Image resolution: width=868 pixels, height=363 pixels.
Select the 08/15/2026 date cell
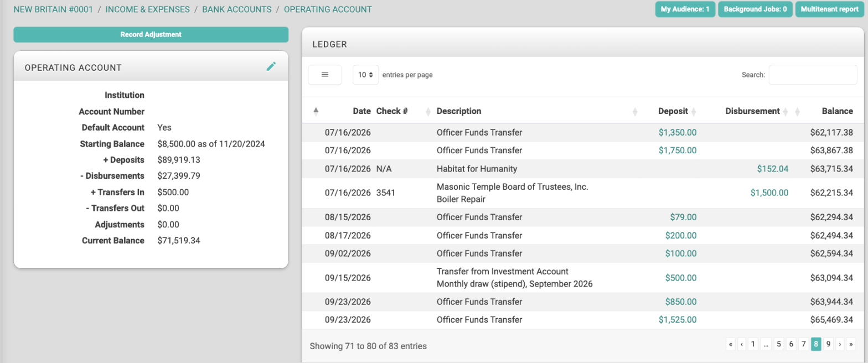(x=348, y=217)
